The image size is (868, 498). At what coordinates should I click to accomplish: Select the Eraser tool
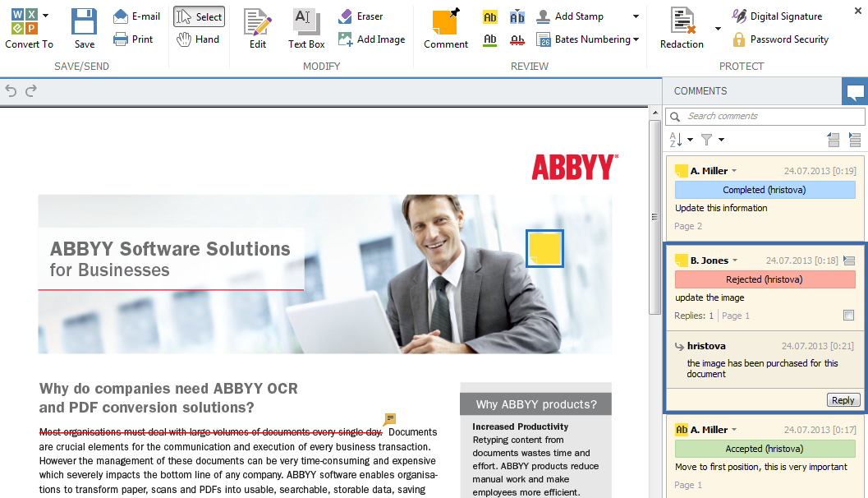click(x=361, y=16)
